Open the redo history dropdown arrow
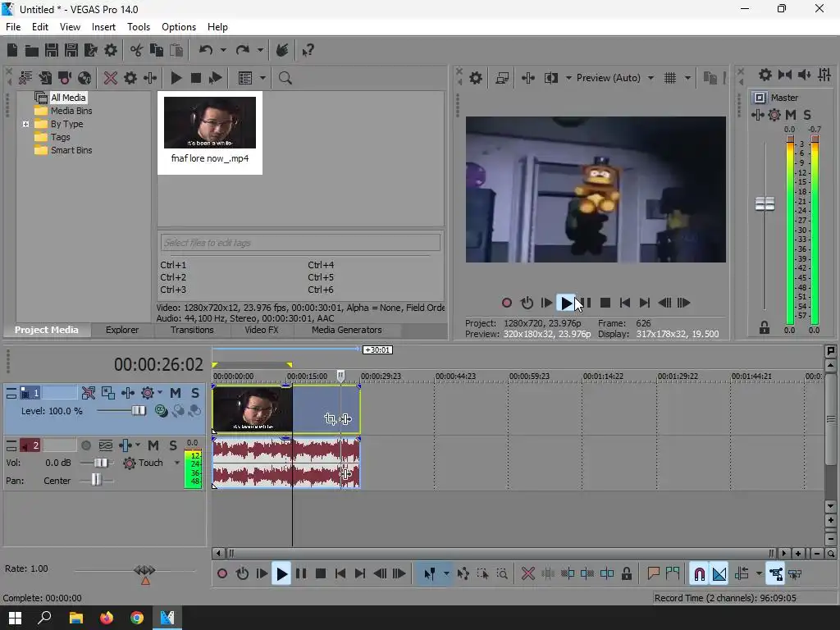This screenshot has height=630, width=840. click(260, 50)
